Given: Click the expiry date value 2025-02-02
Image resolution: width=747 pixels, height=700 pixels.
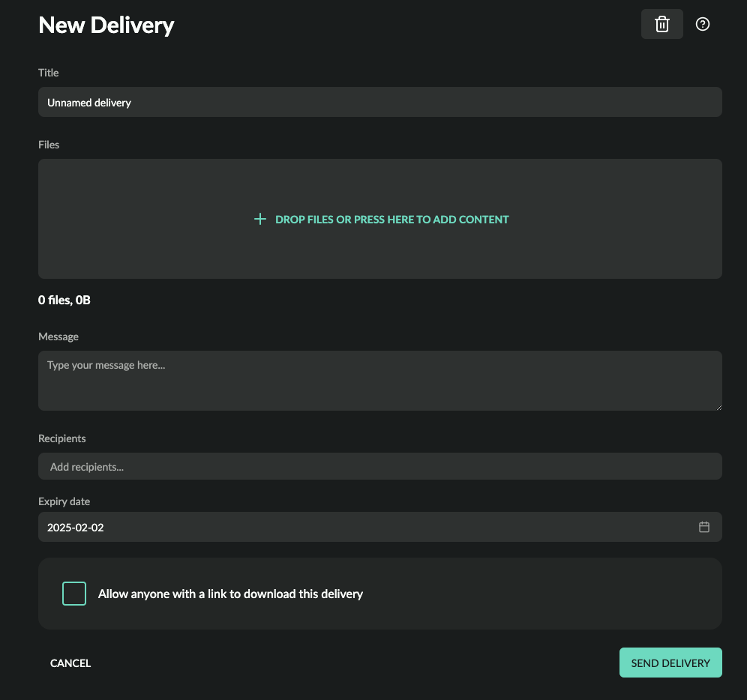Looking at the screenshot, I should point(75,527).
